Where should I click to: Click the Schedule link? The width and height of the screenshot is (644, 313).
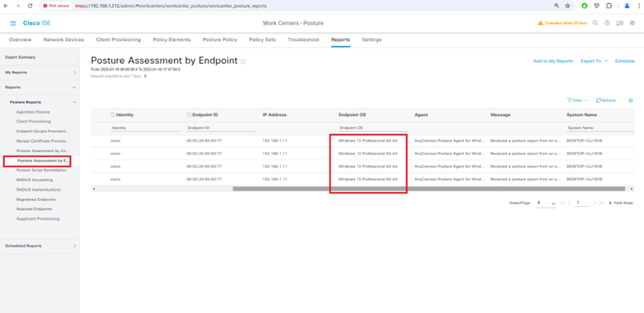tap(624, 61)
